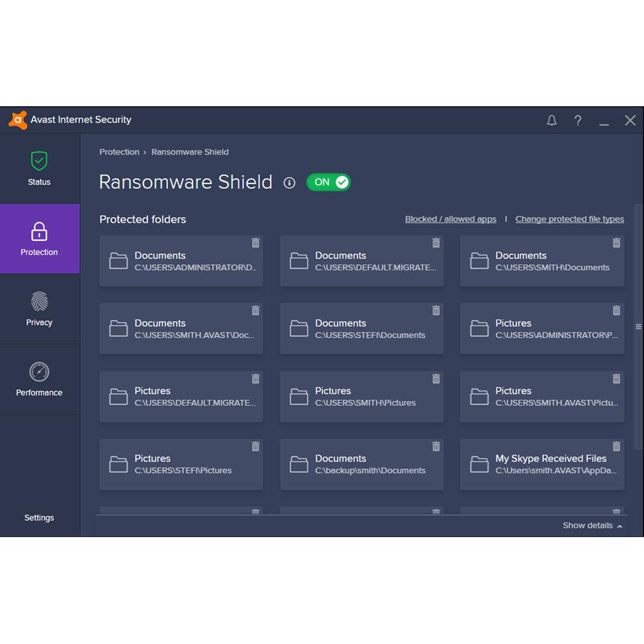Remove C:\USERS\SMITH\Documents using its trash icon
The image size is (644, 644).
[x=616, y=243]
